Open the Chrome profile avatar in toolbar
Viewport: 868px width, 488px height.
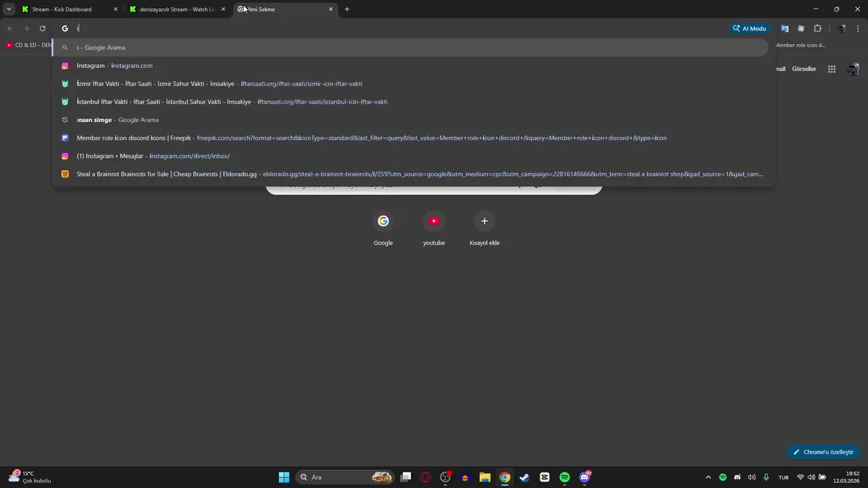(x=842, y=28)
